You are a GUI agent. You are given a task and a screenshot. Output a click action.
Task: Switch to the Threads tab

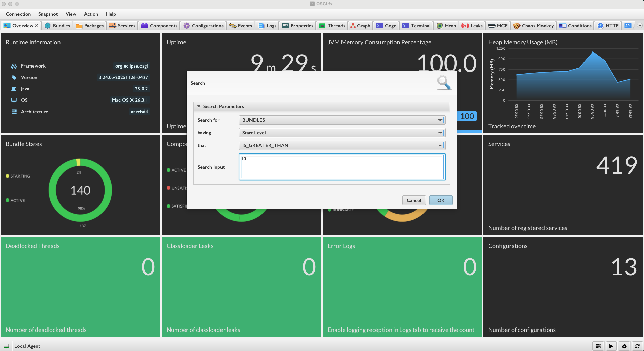click(332, 26)
